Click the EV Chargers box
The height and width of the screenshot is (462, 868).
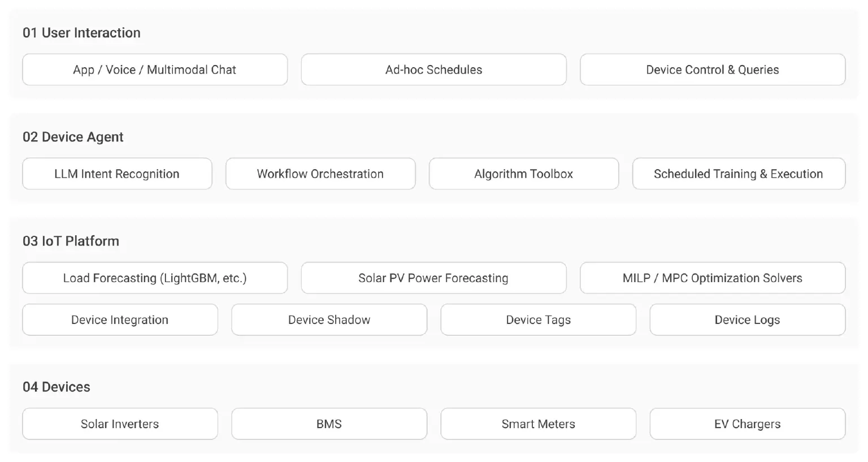pos(747,424)
